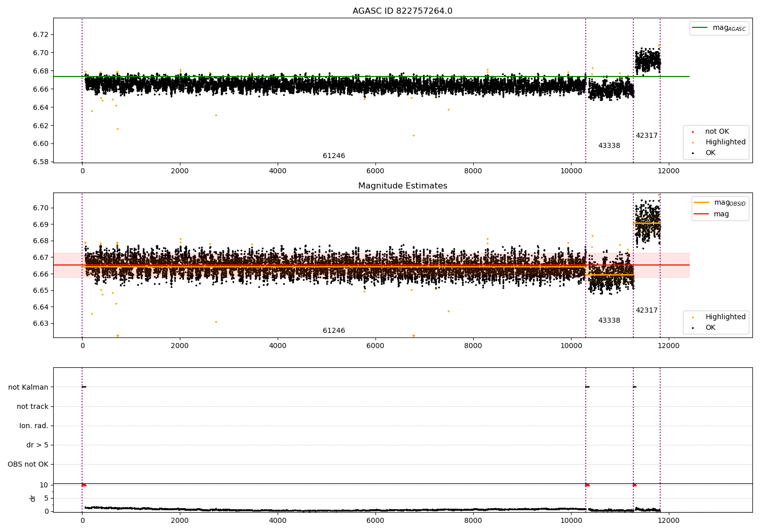Click the 5 tick on the dr axis
The image size is (760, 532).
46,499
